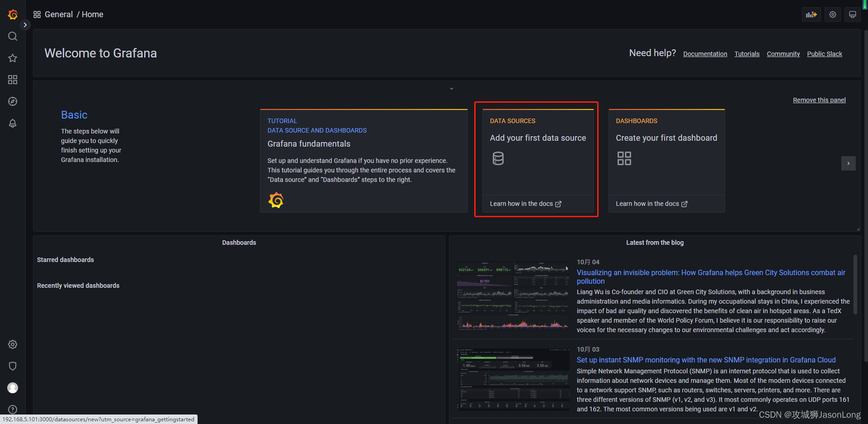Click the Home breadcrumb
Viewport: 868px width, 424px height.
pos(93,14)
